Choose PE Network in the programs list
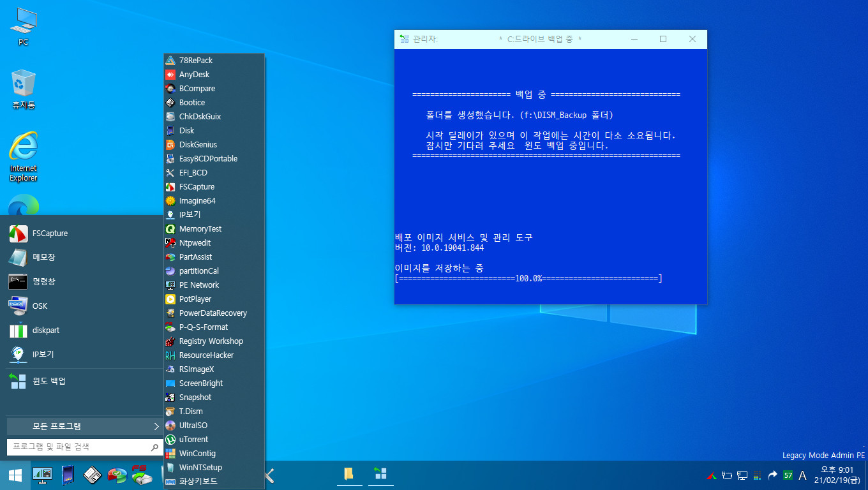Image resolution: width=868 pixels, height=490 pixels. pyautogui.click(x=214, y=285)
